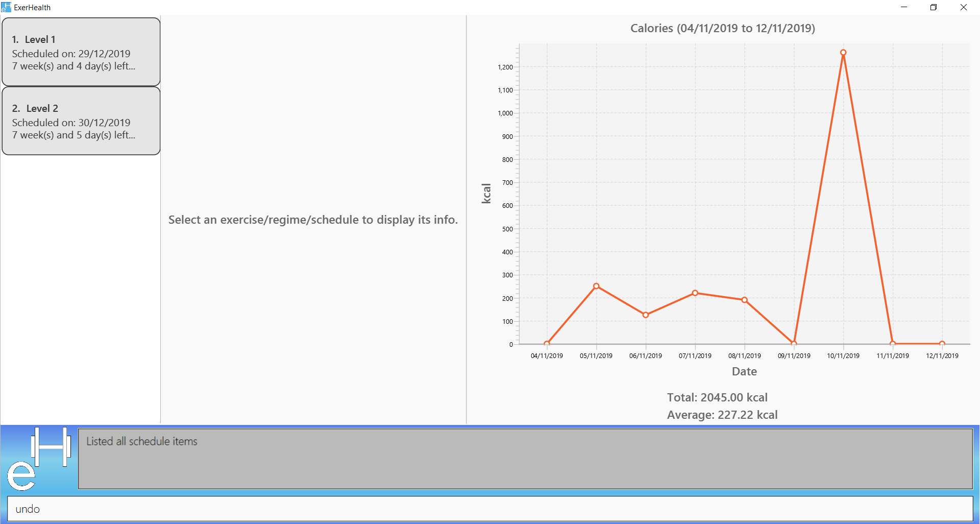The height and width of the screenshot is (524, 980).
Task: Click the result display showing Listed all schedule items
Action: tap(525, 459)
